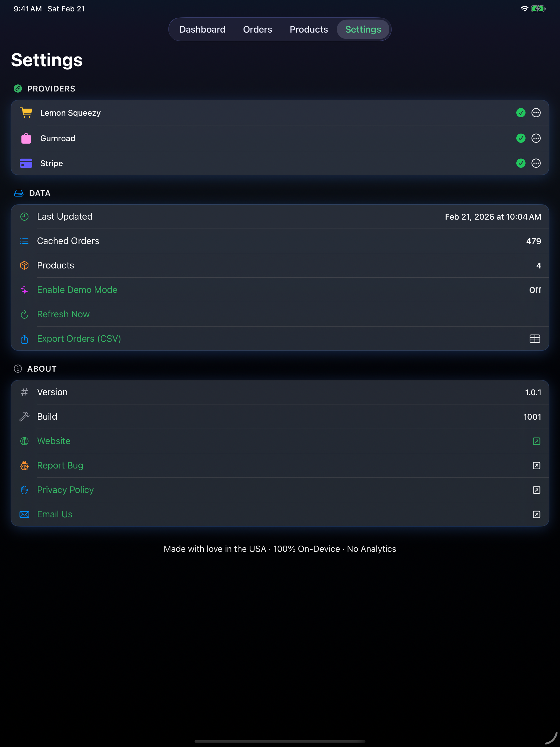Toggle the green checkmark on Lemon Squeezy
This screenshot has width=560, height=747.
pyautogui.click(x=521, y=113)
